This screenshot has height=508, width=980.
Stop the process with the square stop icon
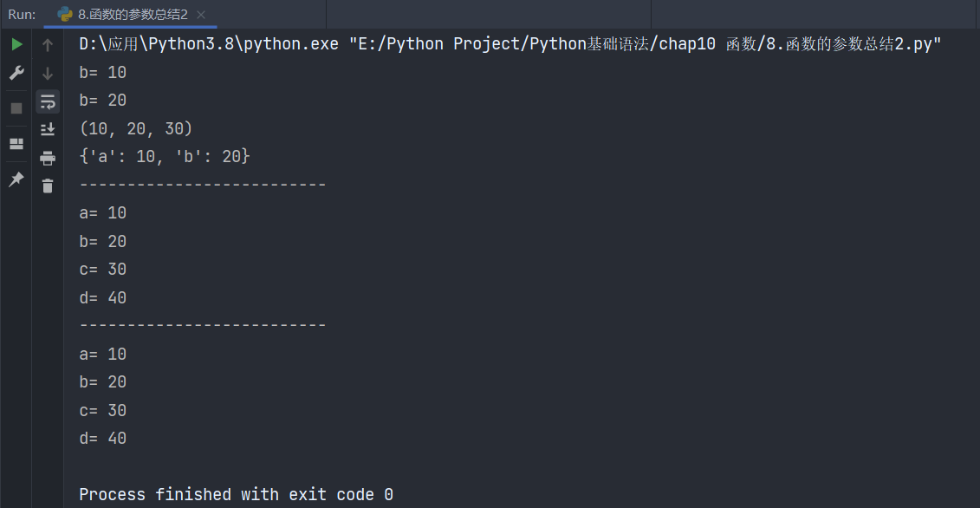16,108
